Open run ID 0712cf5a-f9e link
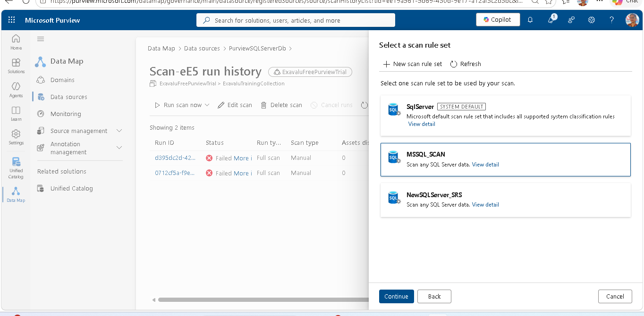 click(x=175, y=173)
